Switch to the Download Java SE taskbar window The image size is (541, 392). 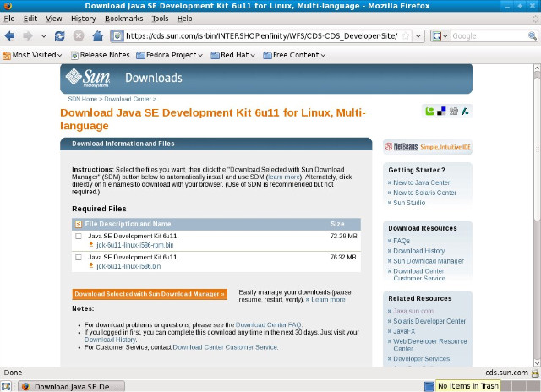71,386
